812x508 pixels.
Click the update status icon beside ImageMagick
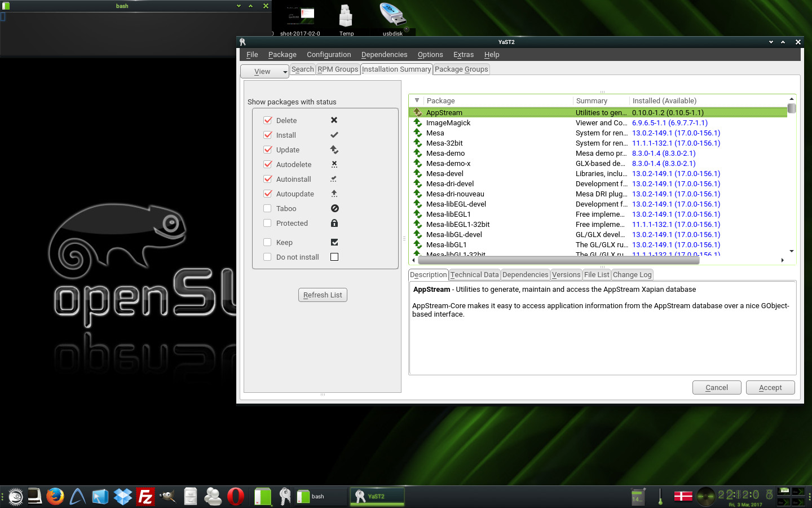(x=418, y=122)
